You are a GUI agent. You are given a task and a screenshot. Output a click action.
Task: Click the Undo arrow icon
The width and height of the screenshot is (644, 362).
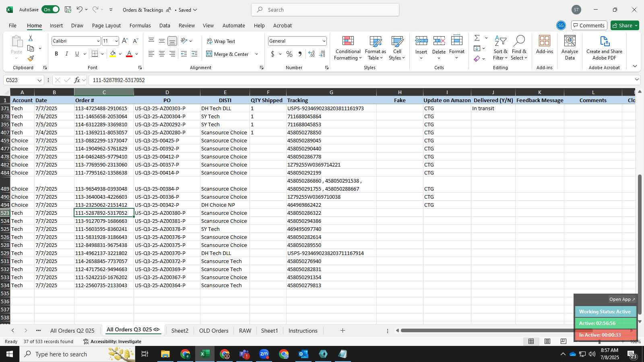pos(80,10)
